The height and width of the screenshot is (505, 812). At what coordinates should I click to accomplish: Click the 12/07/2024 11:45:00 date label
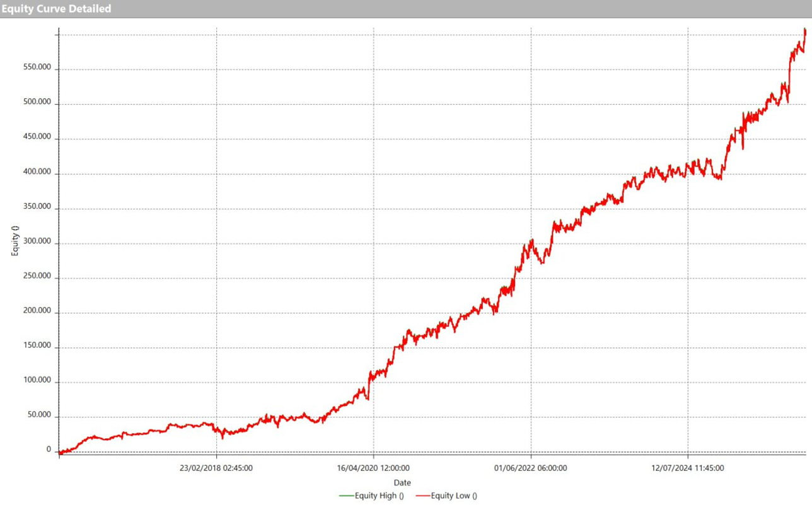(687, 468)
